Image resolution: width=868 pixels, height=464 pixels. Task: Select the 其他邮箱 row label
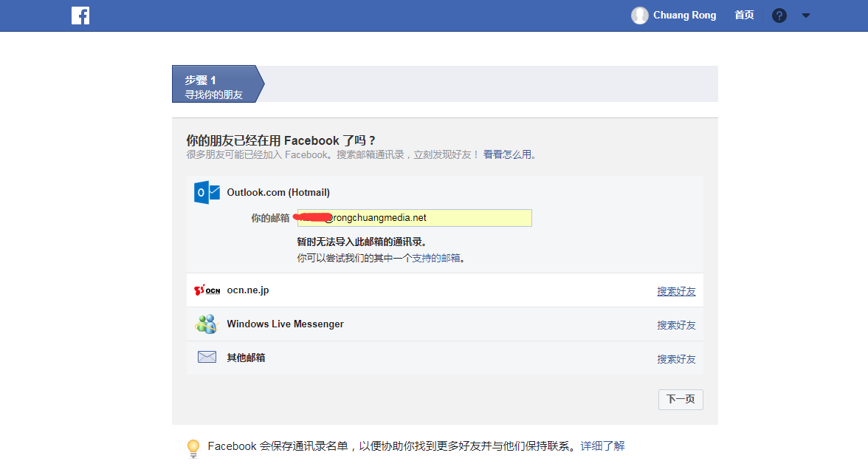[246, 358]
